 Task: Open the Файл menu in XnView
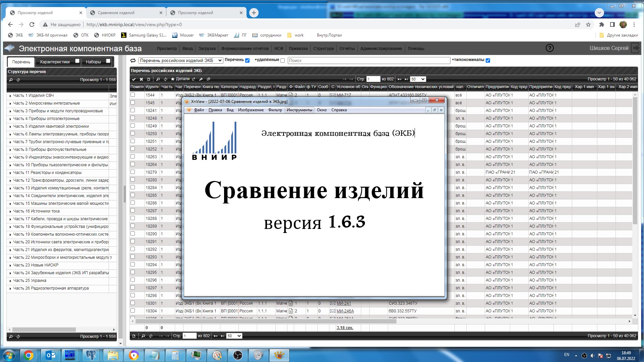[x=199, y=110]
